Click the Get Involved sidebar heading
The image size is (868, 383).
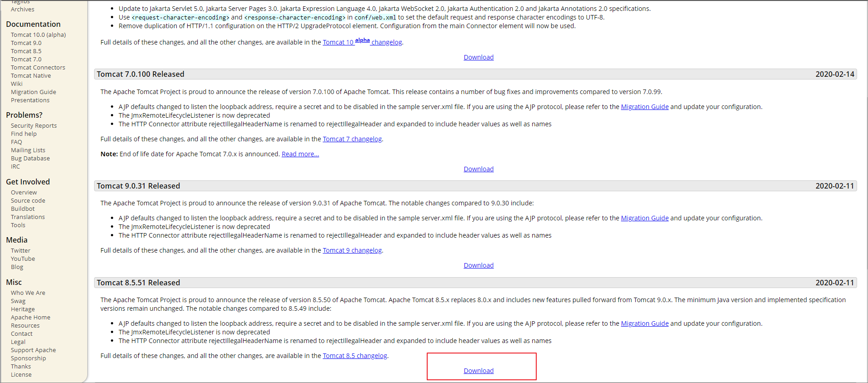coord(28,182)
